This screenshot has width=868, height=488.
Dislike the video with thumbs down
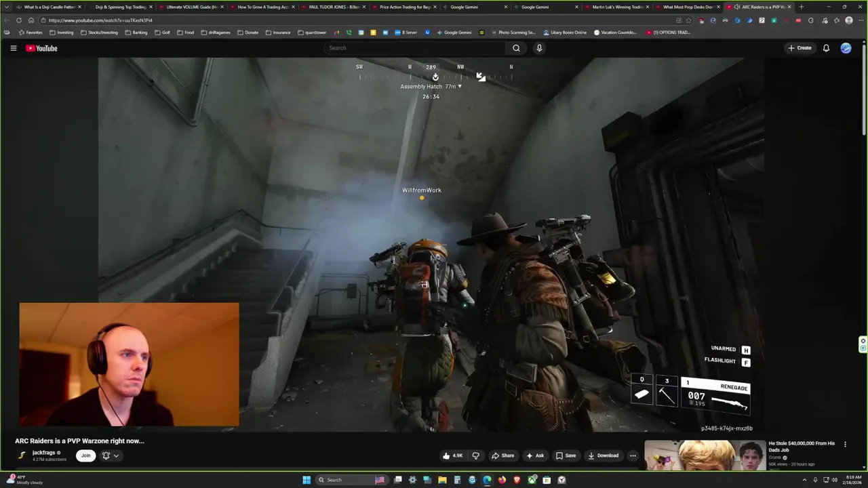coord(475,455)
